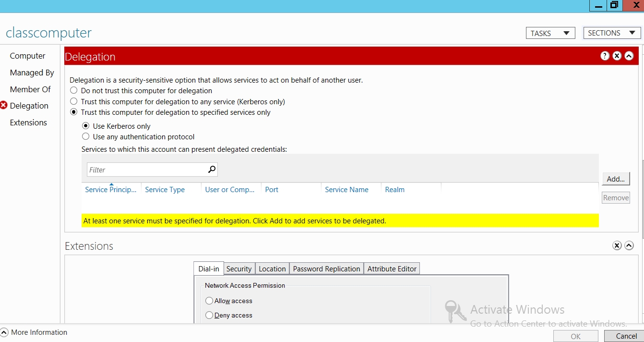The height and width of the screenshot is (342, 644).
Task: Collapse the Extensions section chevron
Action: (x=629, y=245)
